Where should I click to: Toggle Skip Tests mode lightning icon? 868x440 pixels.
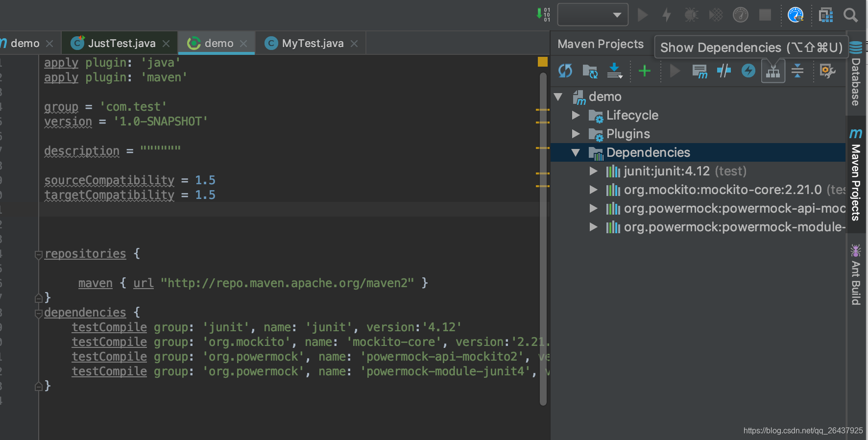[748, 71]
